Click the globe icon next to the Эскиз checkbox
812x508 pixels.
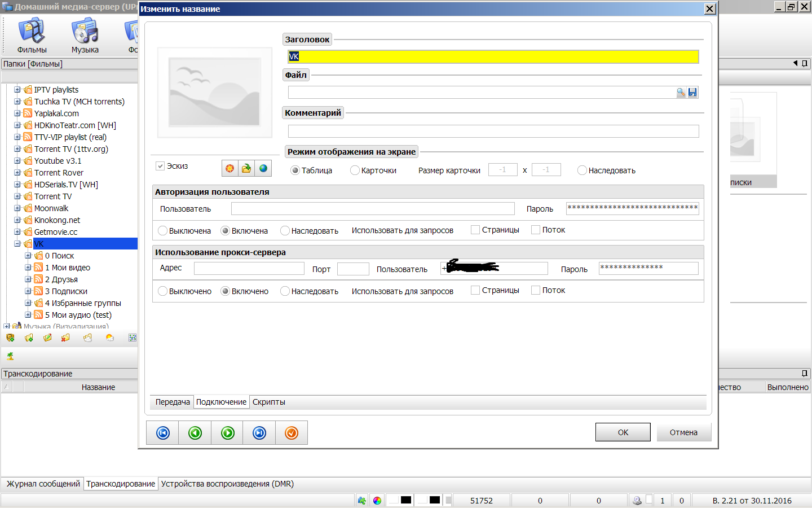coord(263,168)
